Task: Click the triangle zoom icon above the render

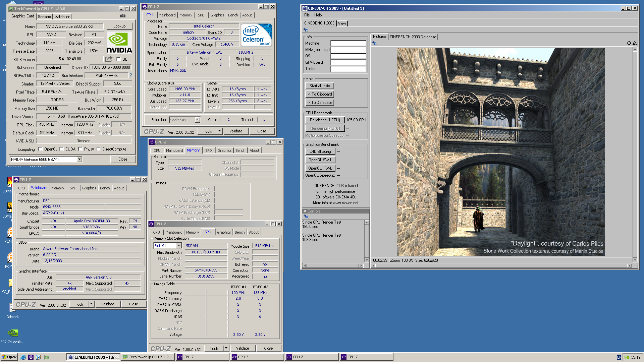Action: coord(635,43)
